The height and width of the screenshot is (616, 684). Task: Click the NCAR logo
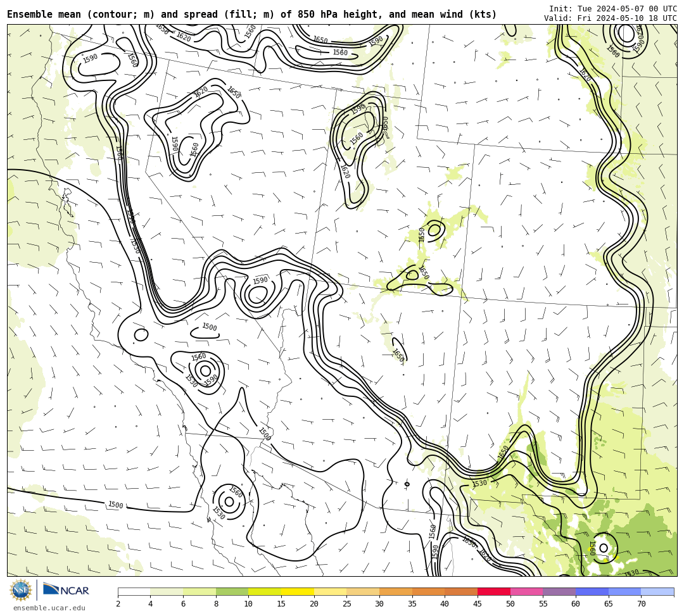[66, 589]
